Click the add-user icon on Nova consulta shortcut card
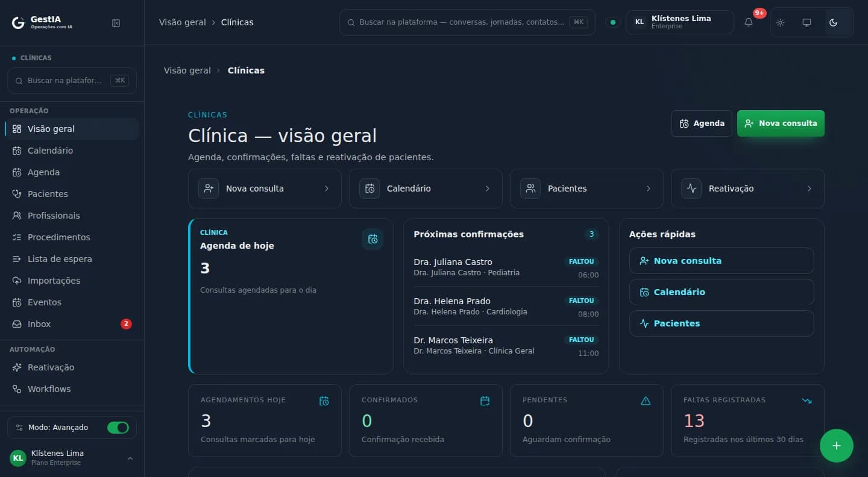The width and height of the screenshot is (868, 477). click(209, 189)
